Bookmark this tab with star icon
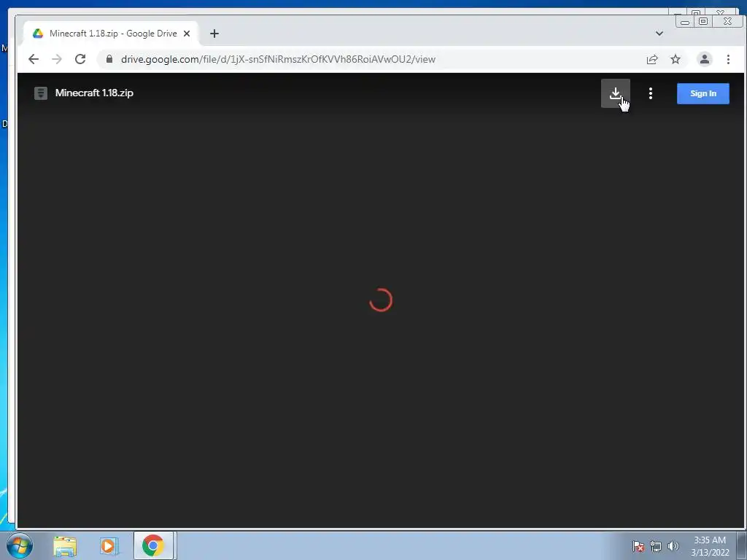747x560 pixels. [x=675, y=59]
